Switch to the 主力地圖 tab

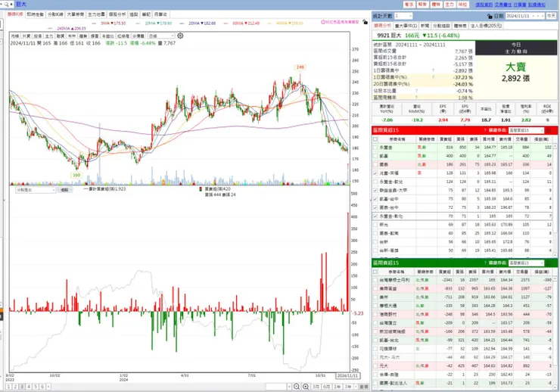click(x=96, y=14)
